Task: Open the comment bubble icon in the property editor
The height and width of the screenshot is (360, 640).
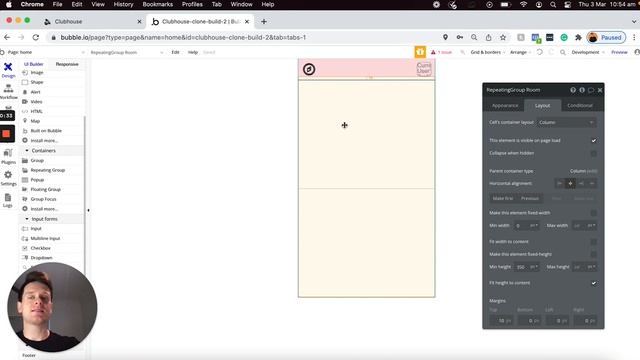Action: 591,90
